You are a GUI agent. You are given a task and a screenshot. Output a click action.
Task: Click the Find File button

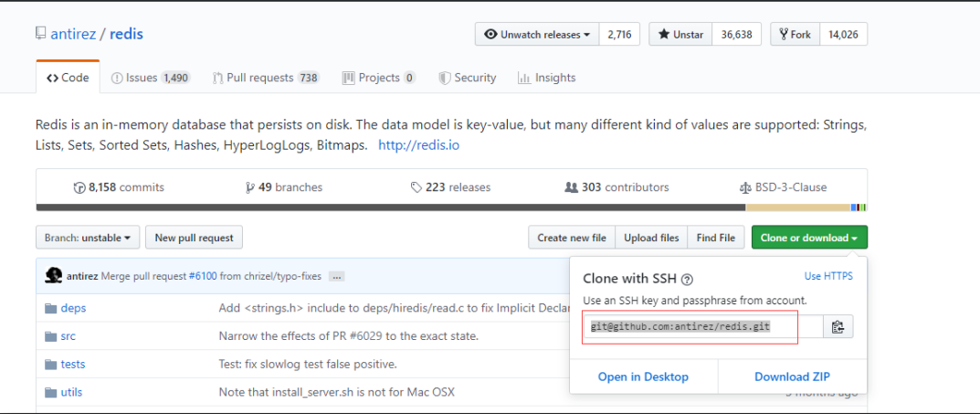[x=716, y=238]
